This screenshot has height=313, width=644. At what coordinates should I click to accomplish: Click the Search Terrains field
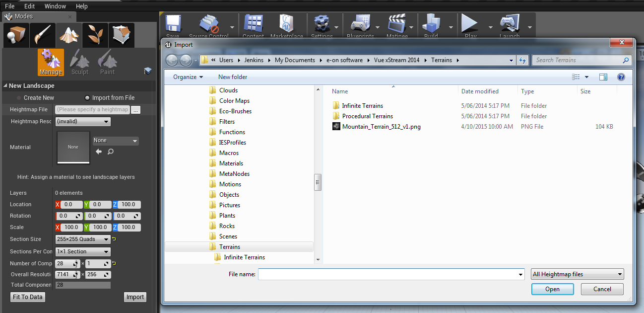coord(582,60)
